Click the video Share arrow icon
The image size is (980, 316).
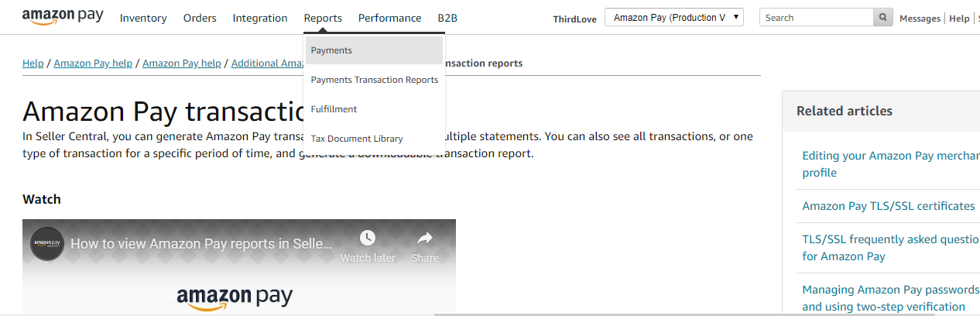425,239
